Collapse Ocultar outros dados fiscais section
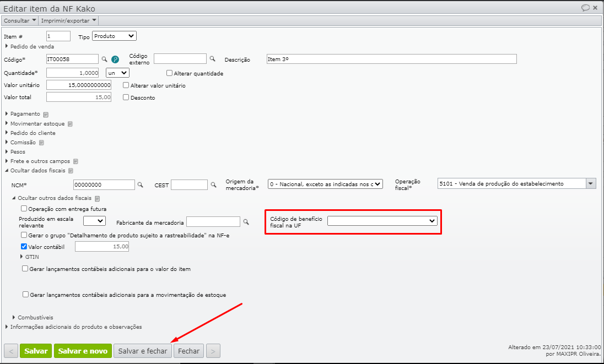Viewport: 604px width, 364px height. click(52, 198)
